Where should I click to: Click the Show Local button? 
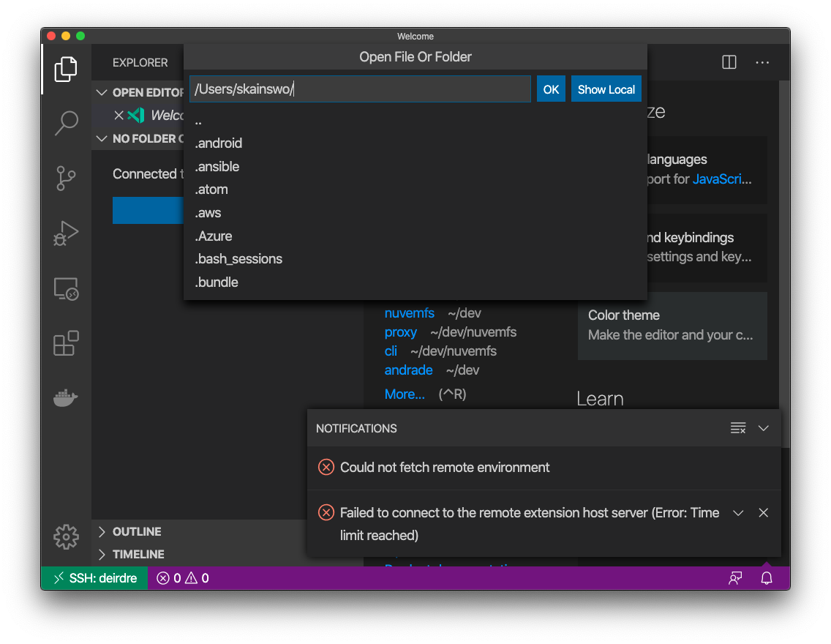coord(606,89)
